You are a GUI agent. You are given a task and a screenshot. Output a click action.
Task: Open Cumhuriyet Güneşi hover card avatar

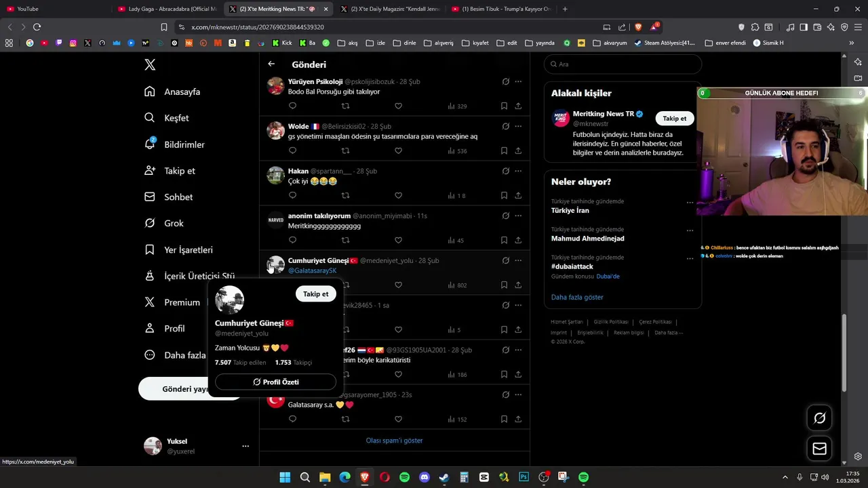tap(229, 300)
